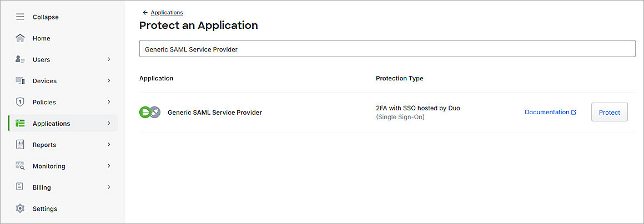The height and width of the screenshot is (224, 644).
Task: Click the Settings gear icon
Action: [x=20, y=208]
